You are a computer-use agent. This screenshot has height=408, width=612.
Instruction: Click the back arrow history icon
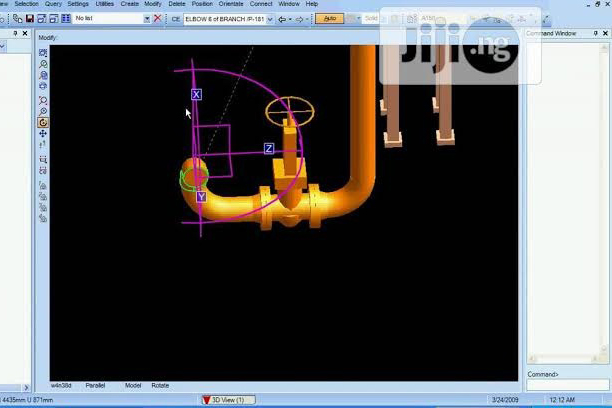click(x=282, y=19)
